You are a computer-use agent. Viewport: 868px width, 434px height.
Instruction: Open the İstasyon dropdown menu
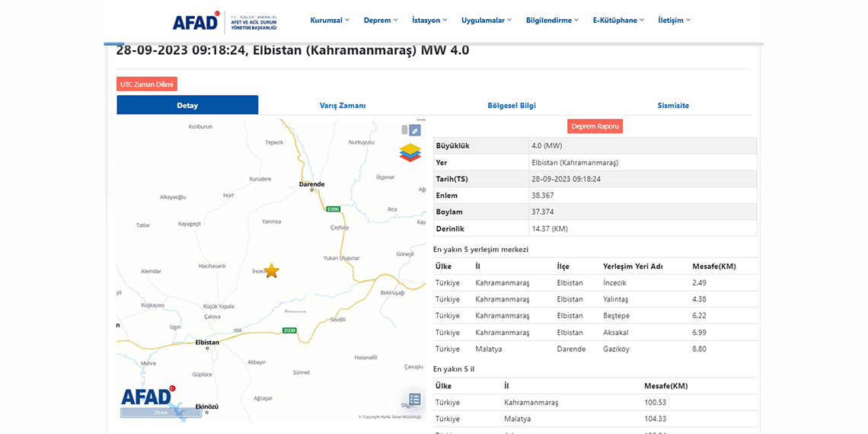point(429,21)
